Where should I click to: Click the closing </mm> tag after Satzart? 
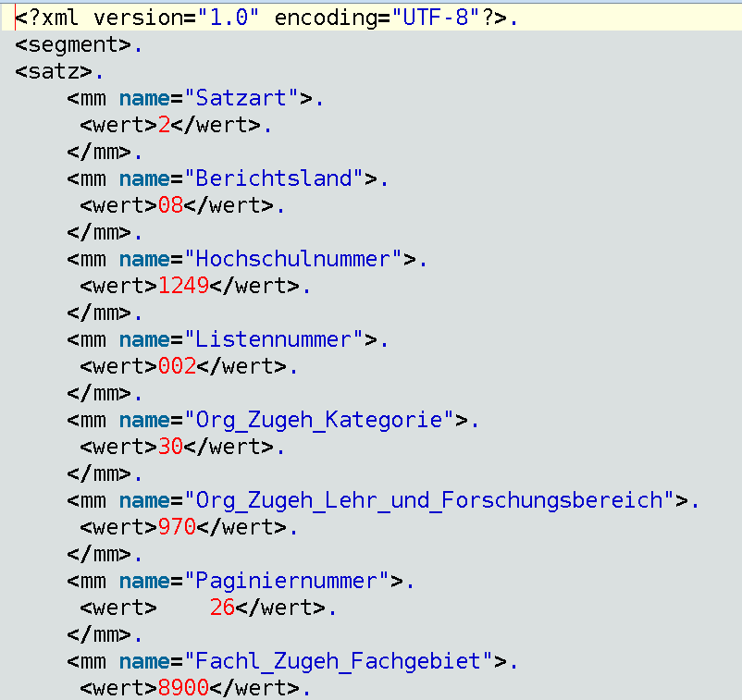99,153
